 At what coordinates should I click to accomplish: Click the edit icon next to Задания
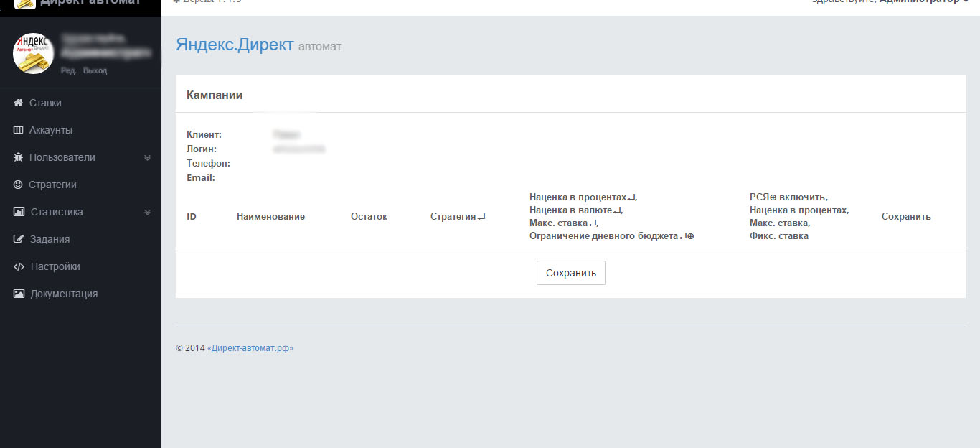(19, 239)
